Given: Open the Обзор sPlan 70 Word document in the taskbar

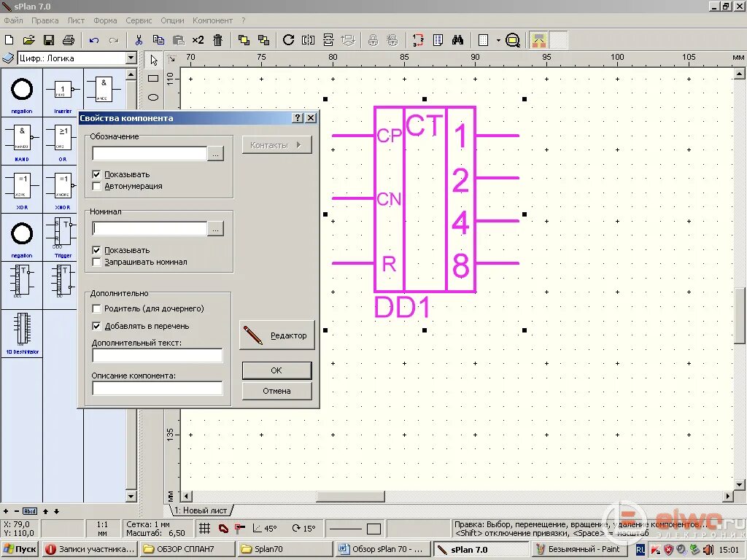Looking at the screenshot, I should click(382, 549).
